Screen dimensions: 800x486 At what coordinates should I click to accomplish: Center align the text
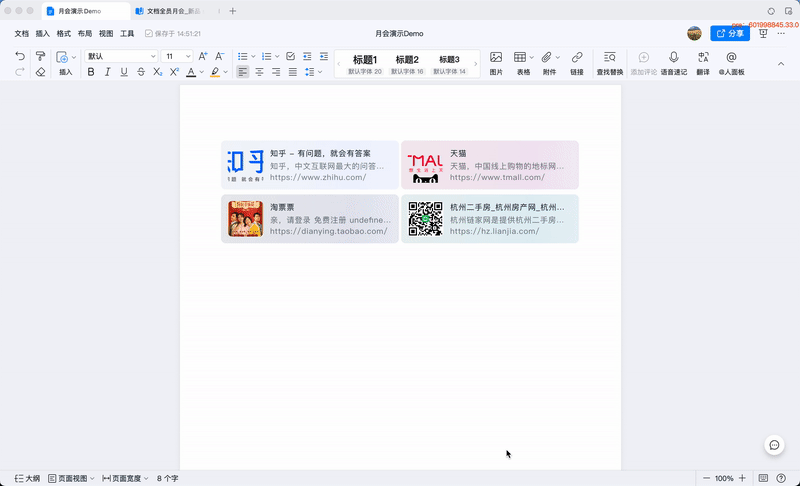click(259, 72)
